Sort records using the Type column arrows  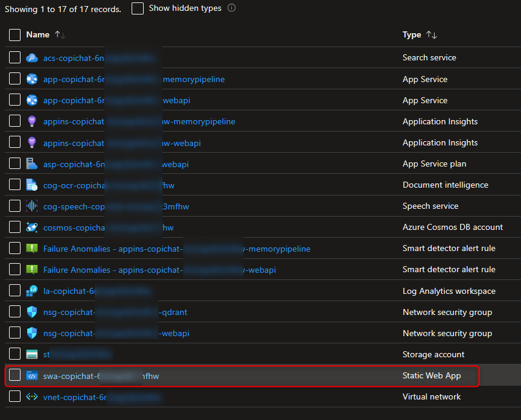(x=430, y=34)
